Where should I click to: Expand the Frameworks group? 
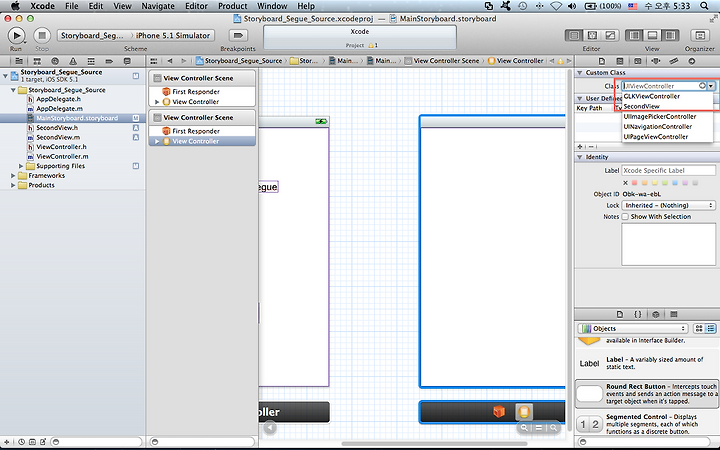tap(13, 175)
